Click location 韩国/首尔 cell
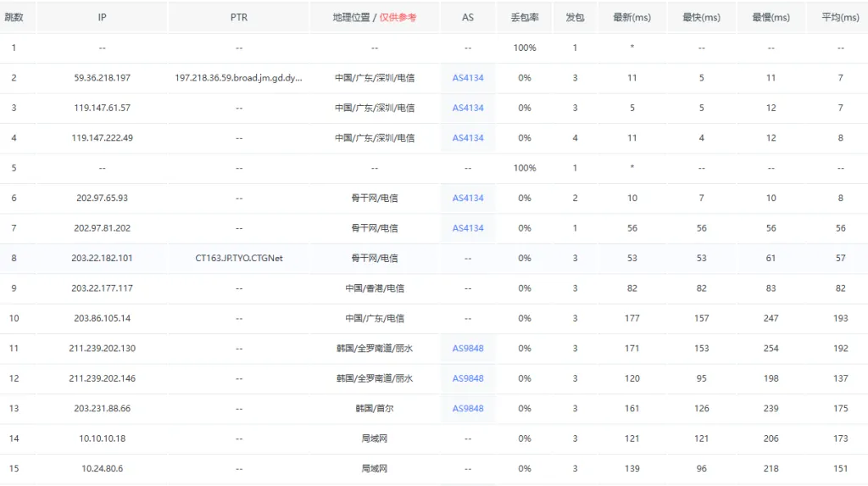This screenshot has width=868, height=486. 374,409
